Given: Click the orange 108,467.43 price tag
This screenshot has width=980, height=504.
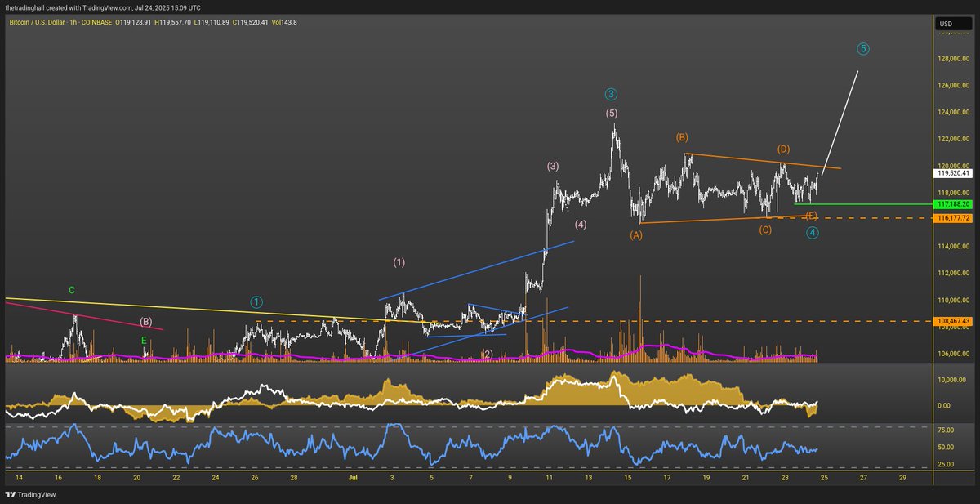Looking at the screenshot, I should tap(954, 321).
